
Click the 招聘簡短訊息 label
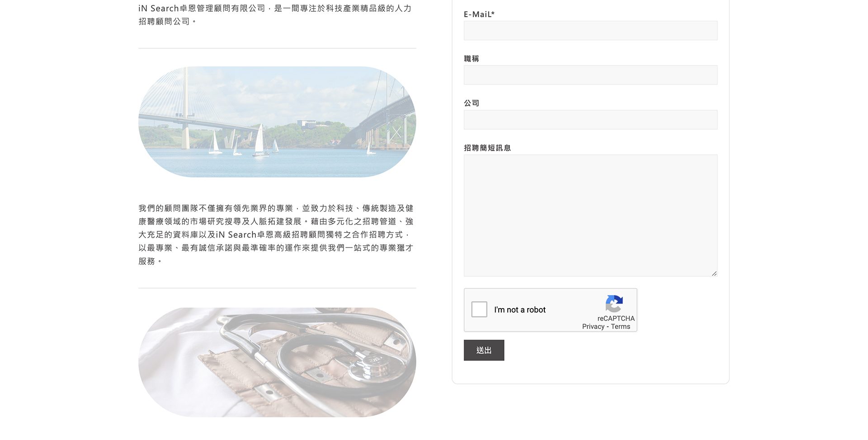tap(487, 148)
